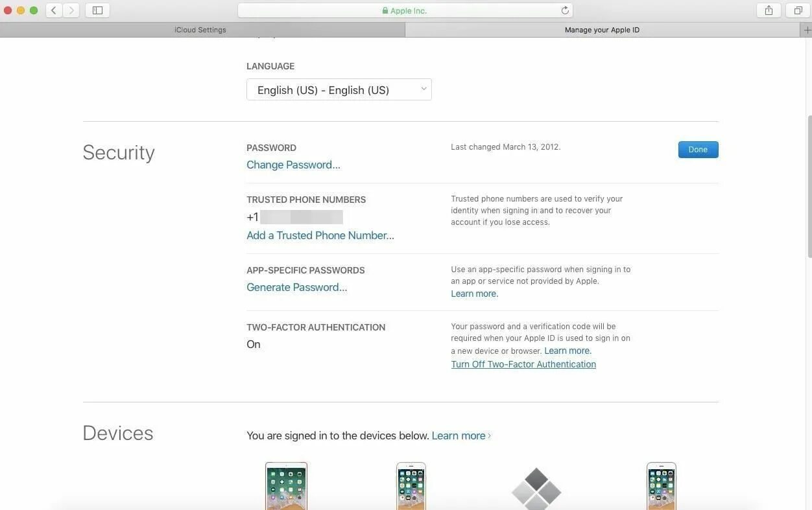The image size is (812, 510).
Task: Click the Security section heading
Action: point(119,152)
